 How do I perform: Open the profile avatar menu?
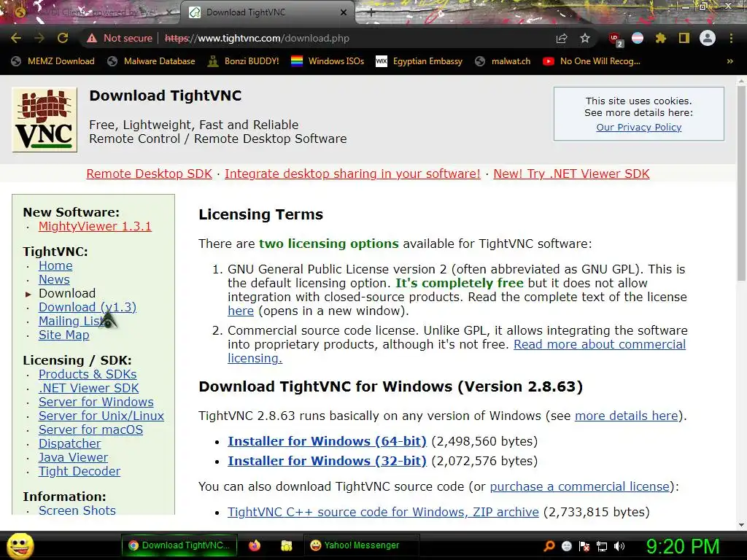coord(708,38)
